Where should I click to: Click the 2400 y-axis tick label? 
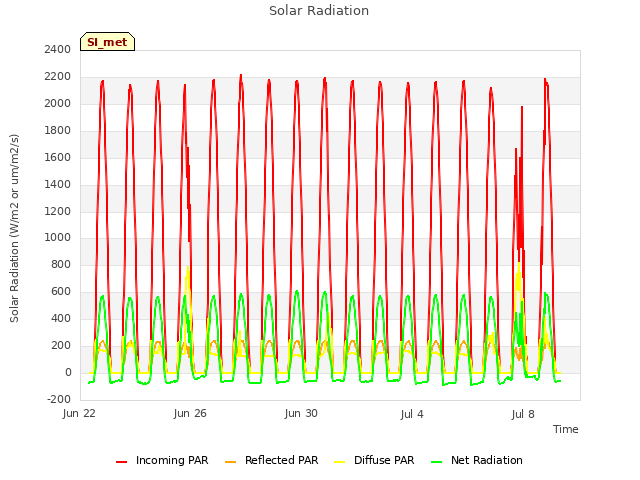click(x=58, y=49)
